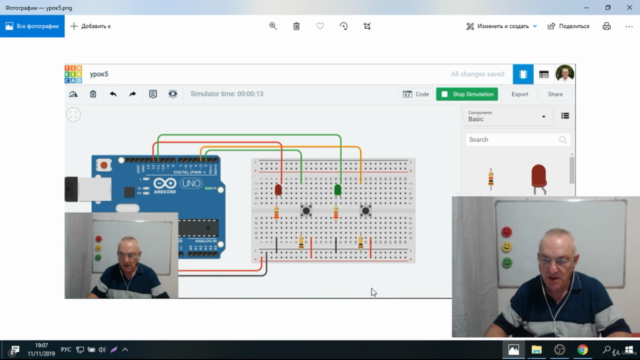
Task: Toggle notes visibility eye icon
Action: [x=173, y=94]
